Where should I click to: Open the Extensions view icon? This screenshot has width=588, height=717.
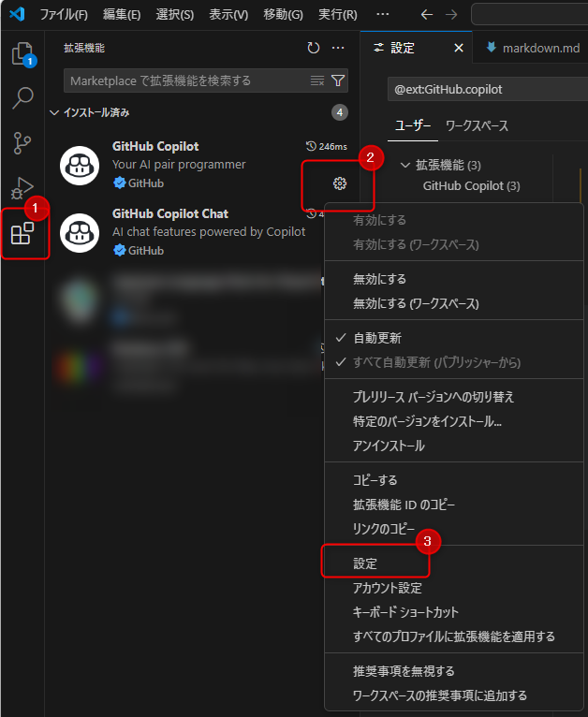tap(22, 234)
